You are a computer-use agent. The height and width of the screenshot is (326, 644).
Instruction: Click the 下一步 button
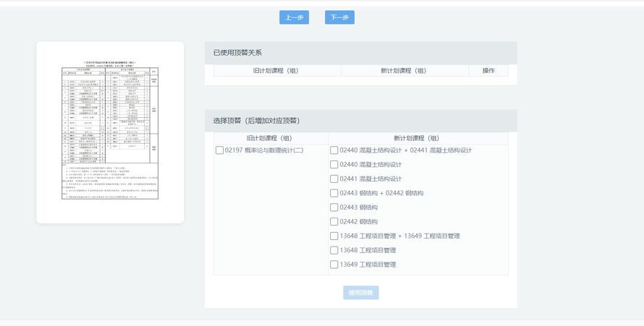point(339,17)
